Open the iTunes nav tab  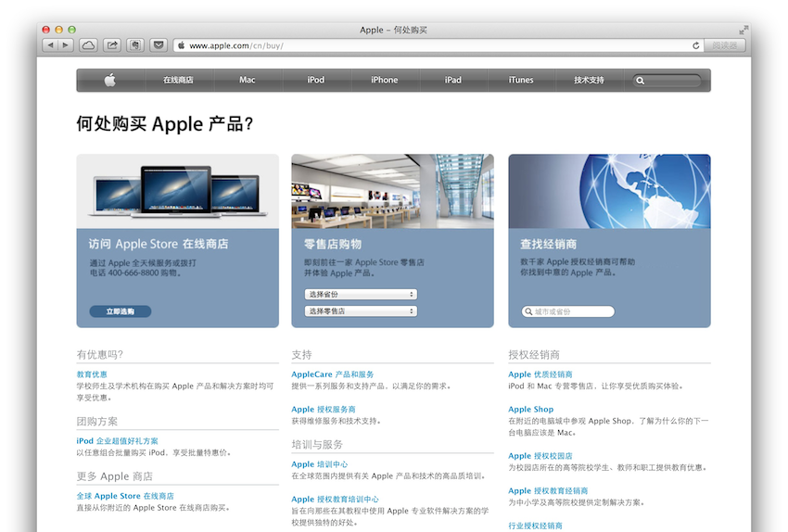(x=521, y=80)
